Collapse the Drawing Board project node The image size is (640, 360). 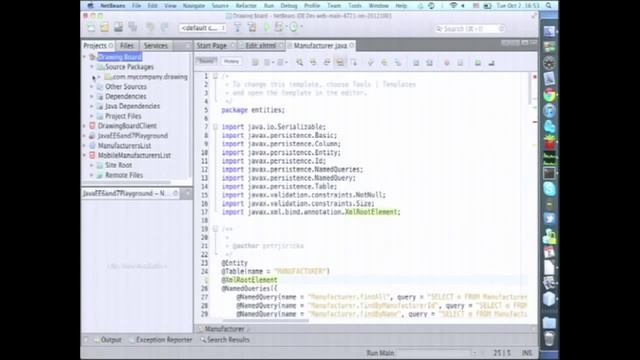[x=85, y=57]
